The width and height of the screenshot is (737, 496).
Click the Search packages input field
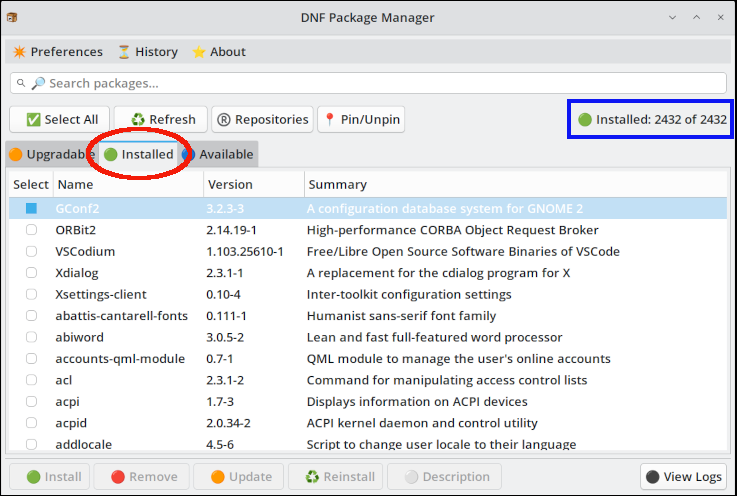[x=380, y=83]
